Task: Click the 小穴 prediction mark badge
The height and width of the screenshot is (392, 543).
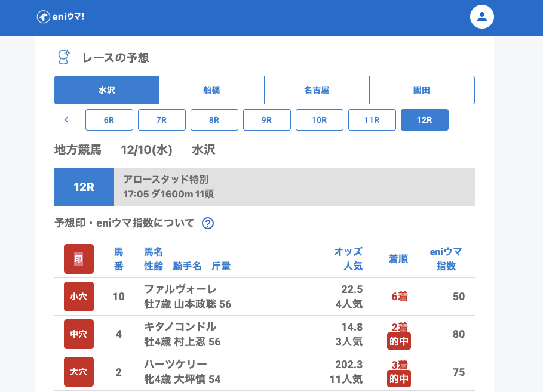Action: 79,297
